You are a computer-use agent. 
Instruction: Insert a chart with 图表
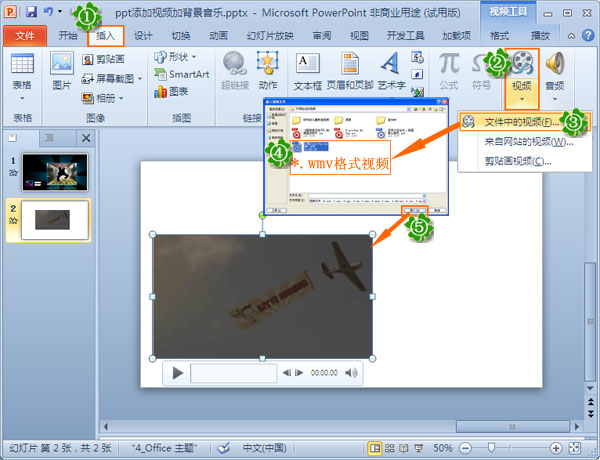coord(171,91)
